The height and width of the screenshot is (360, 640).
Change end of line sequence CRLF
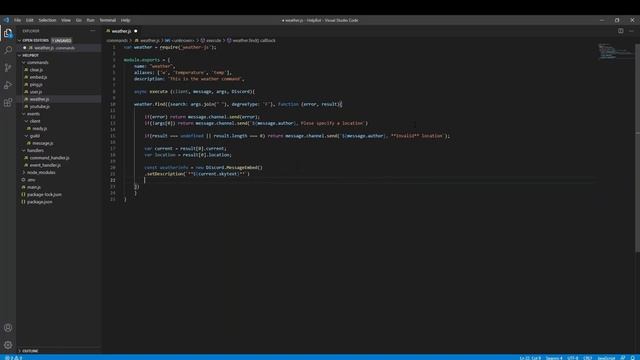click(x=588, y=358)
